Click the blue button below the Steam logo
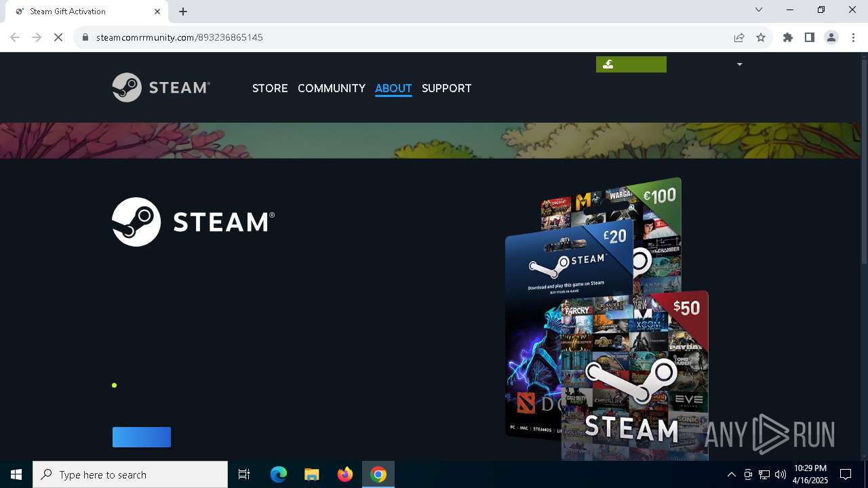Image resolution: width=868 pixels, height=488 pixels. tap(142, 437)
